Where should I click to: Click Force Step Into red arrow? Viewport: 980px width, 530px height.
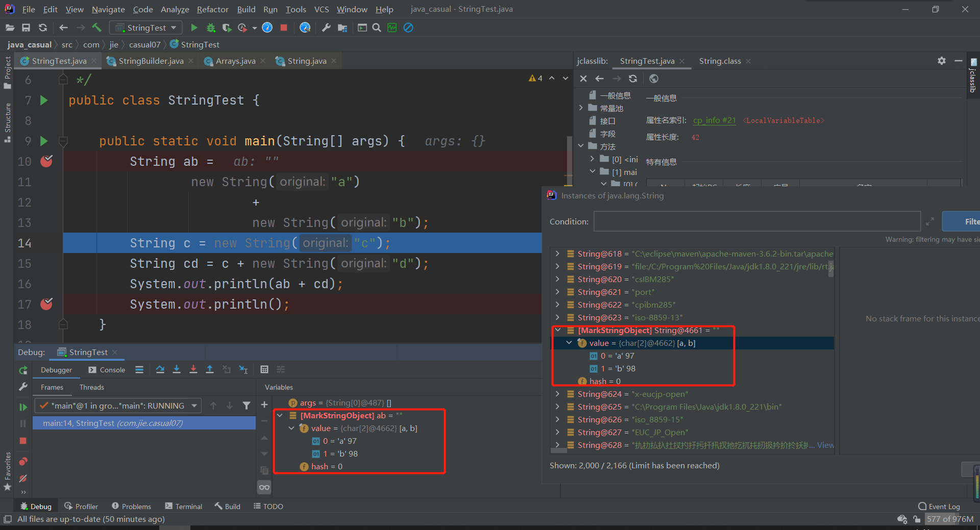click(x=193, y=369)
